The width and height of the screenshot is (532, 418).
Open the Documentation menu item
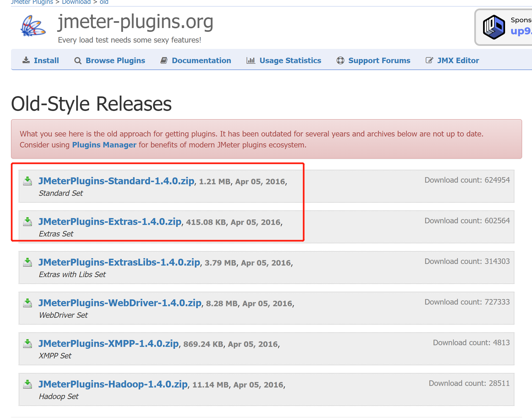[202, 60]
